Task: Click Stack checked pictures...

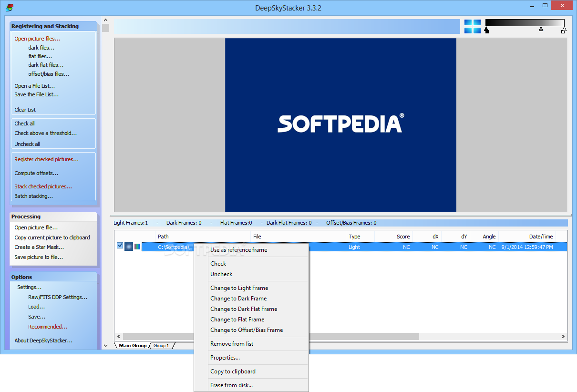Action: (x=43, y=186)
